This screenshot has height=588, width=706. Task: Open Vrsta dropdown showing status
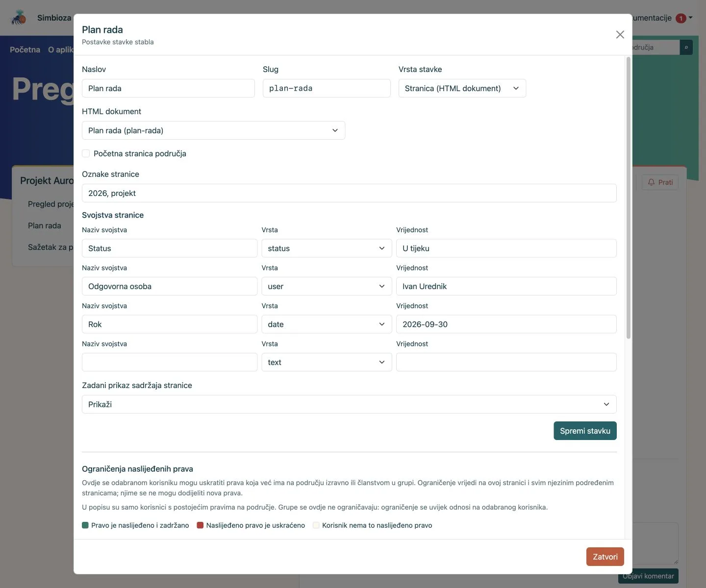click(x=327, y=248)
